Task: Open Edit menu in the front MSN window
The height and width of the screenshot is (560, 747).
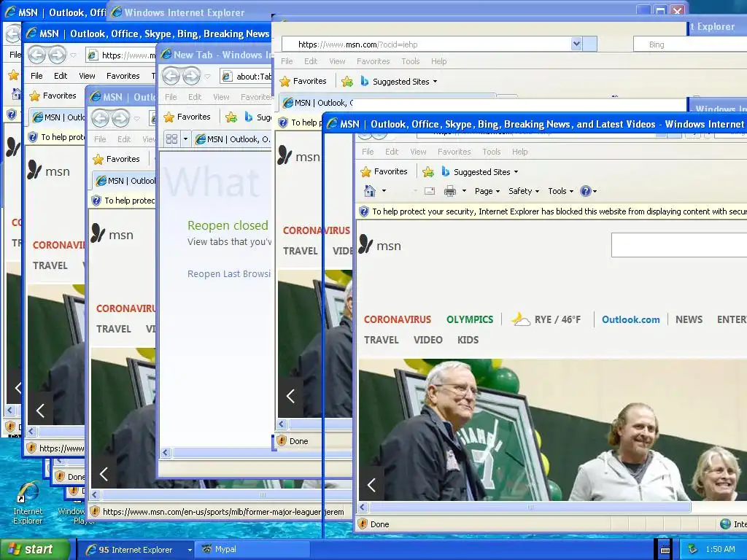Action: 392,152
